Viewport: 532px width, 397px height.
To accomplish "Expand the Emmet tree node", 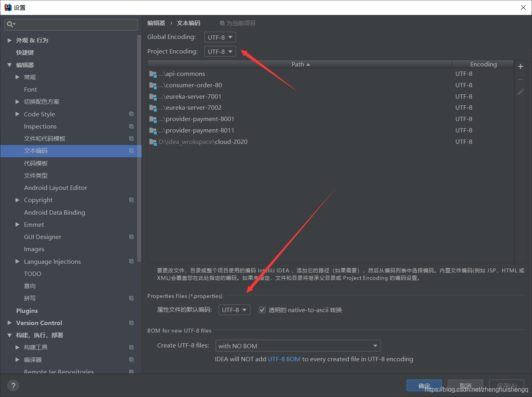I will [17, 224].
